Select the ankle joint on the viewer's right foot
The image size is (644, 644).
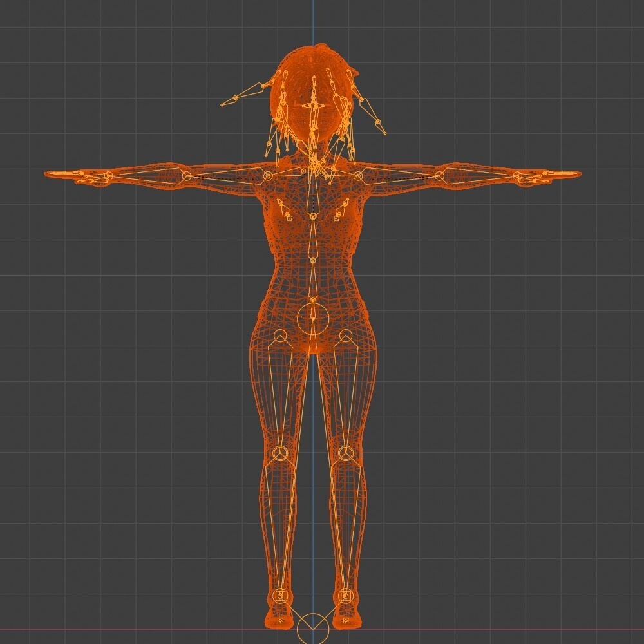[x=346, y=595]
